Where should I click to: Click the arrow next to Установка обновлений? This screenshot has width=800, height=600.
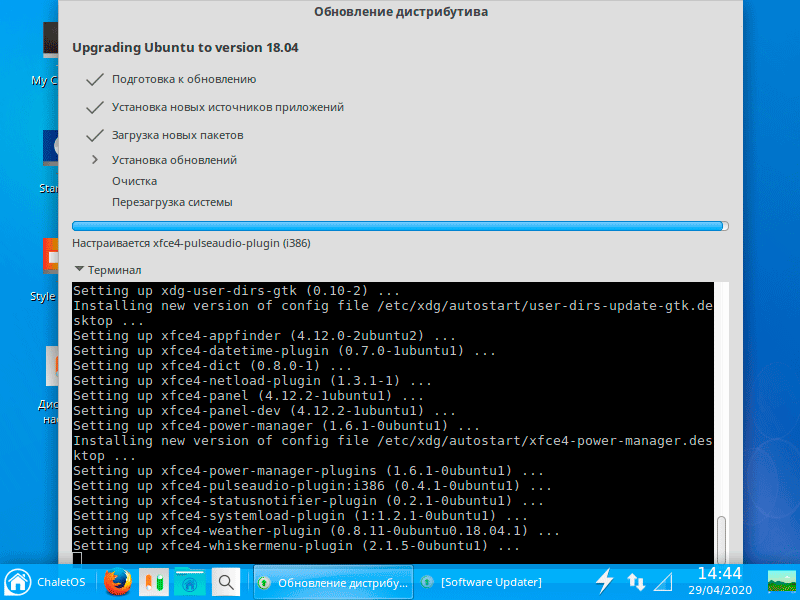tap(95, 160)
